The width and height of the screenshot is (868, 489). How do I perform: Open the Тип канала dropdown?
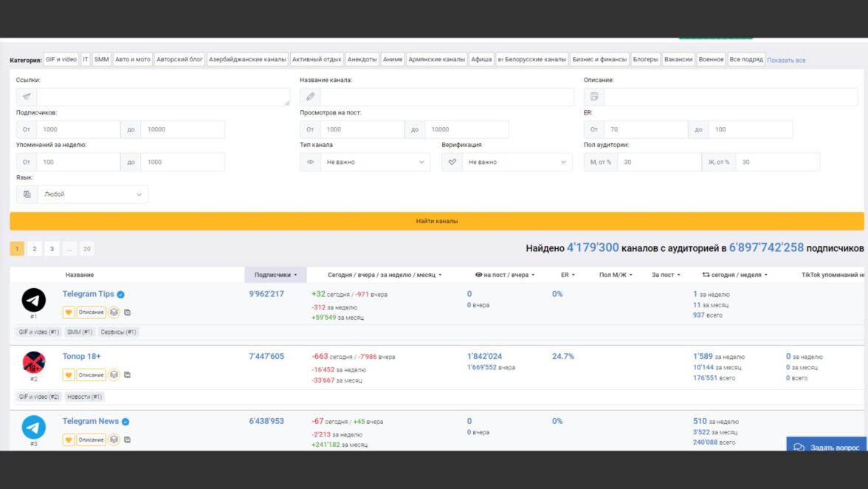(365, 162)
